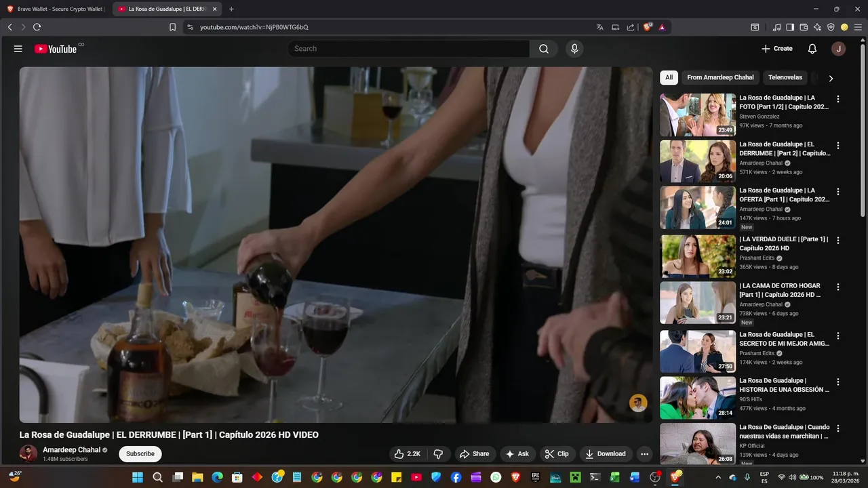Select the All filter chip
The height and width of the screenshot is (488, 868).
669,77
